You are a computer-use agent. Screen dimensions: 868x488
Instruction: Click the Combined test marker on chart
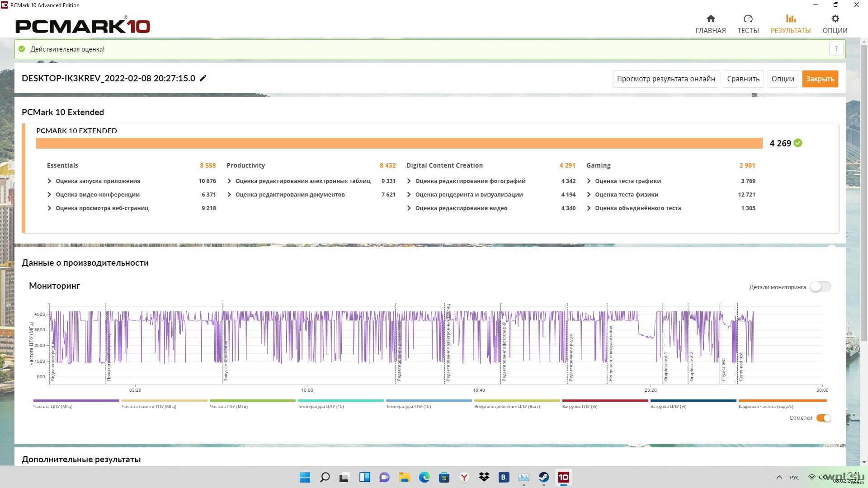point(741,366)
